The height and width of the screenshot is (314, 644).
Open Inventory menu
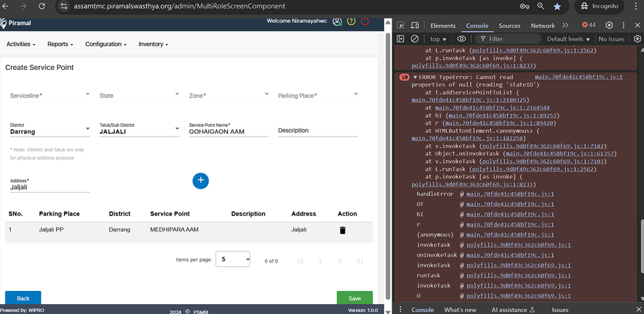click(x=153, y=44)
